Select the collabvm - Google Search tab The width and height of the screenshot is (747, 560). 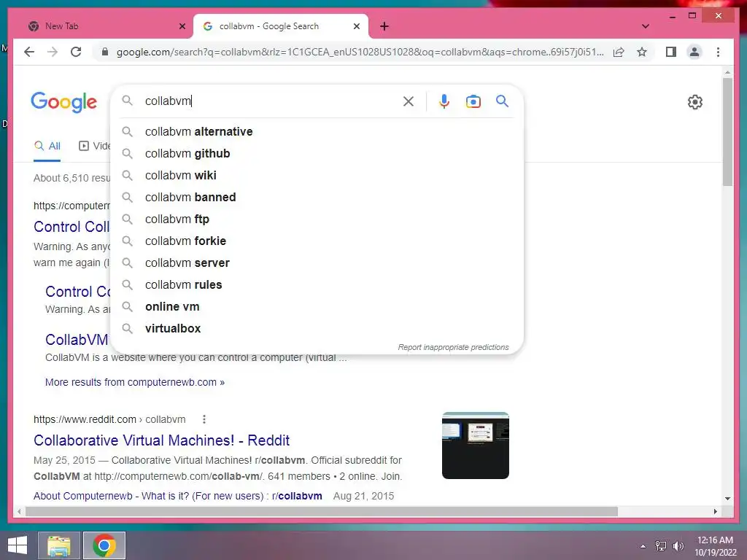point(281,26)
